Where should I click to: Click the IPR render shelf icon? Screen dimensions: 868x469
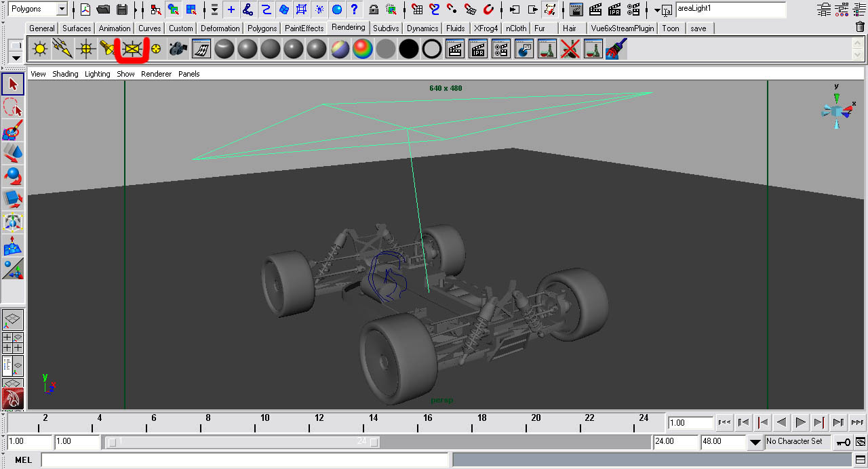tap(478, 49)
